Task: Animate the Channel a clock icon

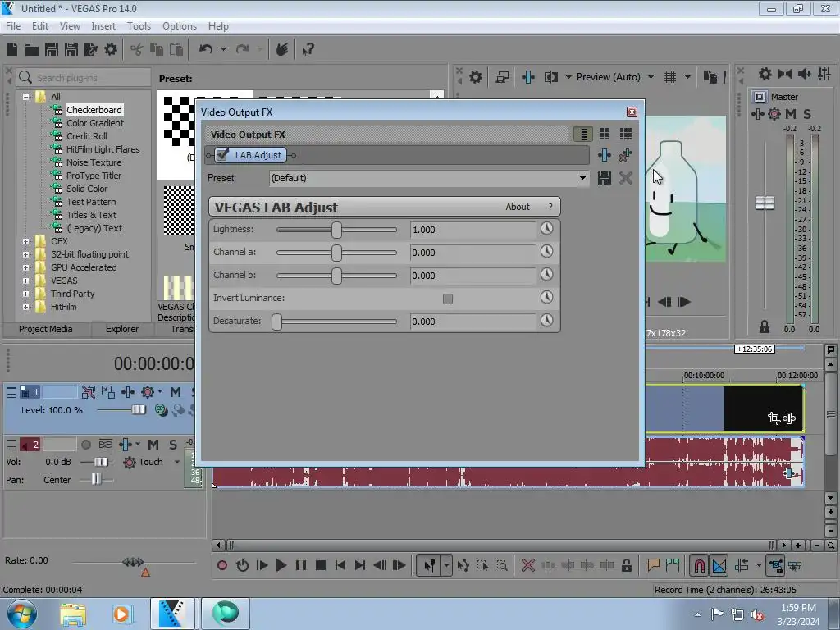Action: coord(546,251)
